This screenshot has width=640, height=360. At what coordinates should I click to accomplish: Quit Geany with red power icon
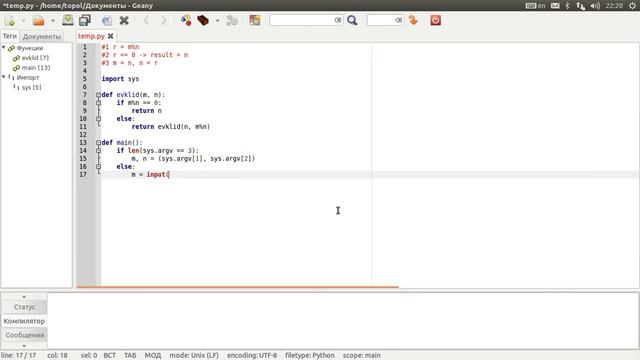(x=436, y=20)
